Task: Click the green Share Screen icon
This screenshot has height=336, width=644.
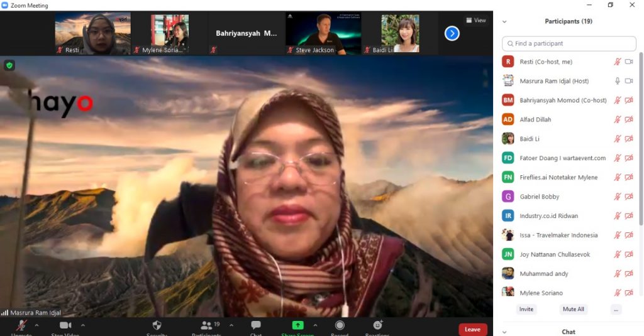Action: coord(297,325)
